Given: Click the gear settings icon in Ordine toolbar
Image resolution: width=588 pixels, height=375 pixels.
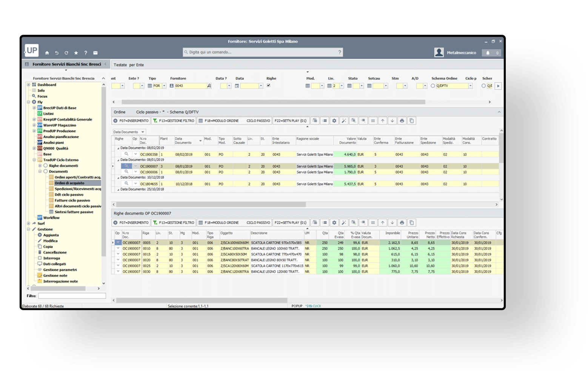Looking at the screenshot, I should [x=334, y=121].
